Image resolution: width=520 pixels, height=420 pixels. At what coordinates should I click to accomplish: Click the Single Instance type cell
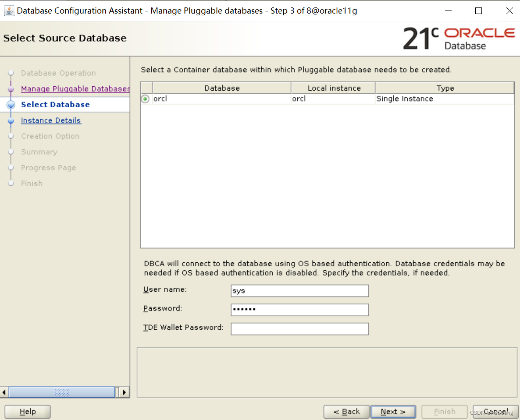pos(445,99)
